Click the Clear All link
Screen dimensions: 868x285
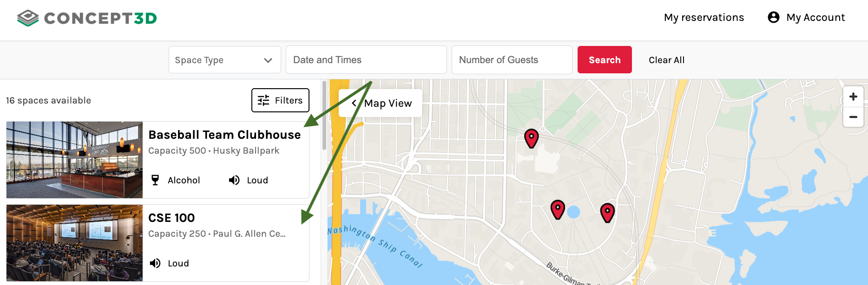pos(666,60)
